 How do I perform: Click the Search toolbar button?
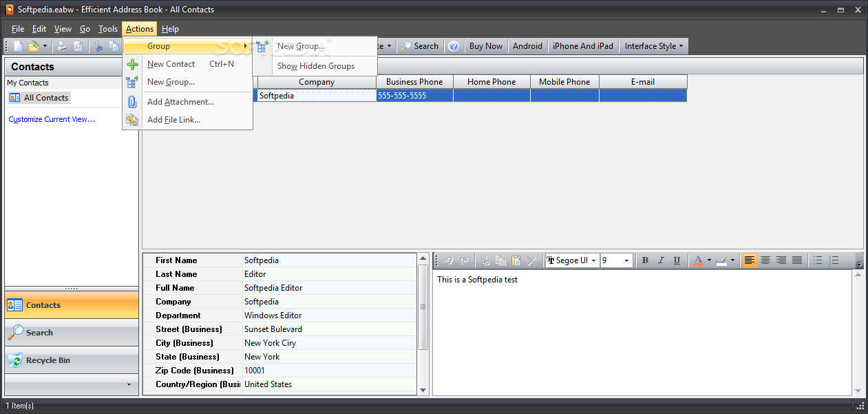click(419, 46)
